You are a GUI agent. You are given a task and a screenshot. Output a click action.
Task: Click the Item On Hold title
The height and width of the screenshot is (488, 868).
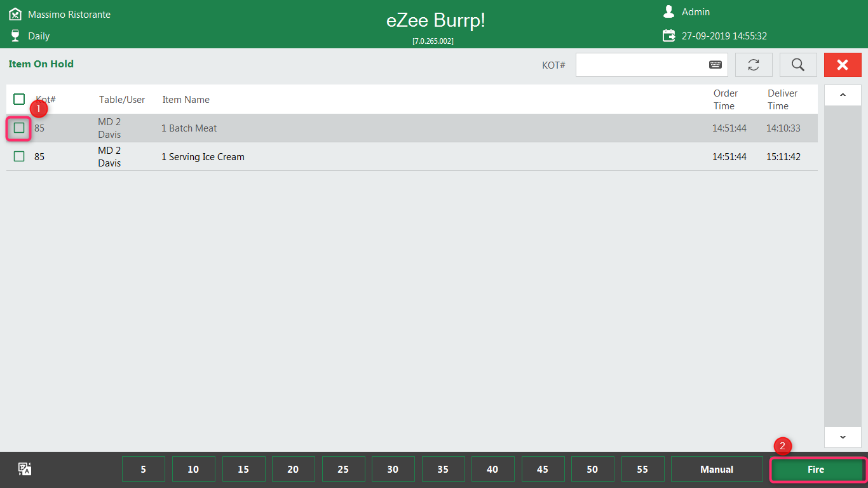[x=41, y=64]
